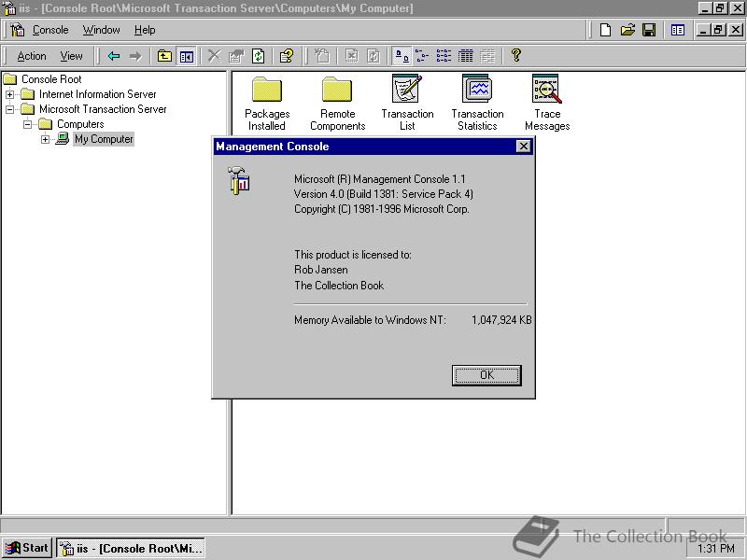
Task: Click the New console document icon
Action: [605, 30]
